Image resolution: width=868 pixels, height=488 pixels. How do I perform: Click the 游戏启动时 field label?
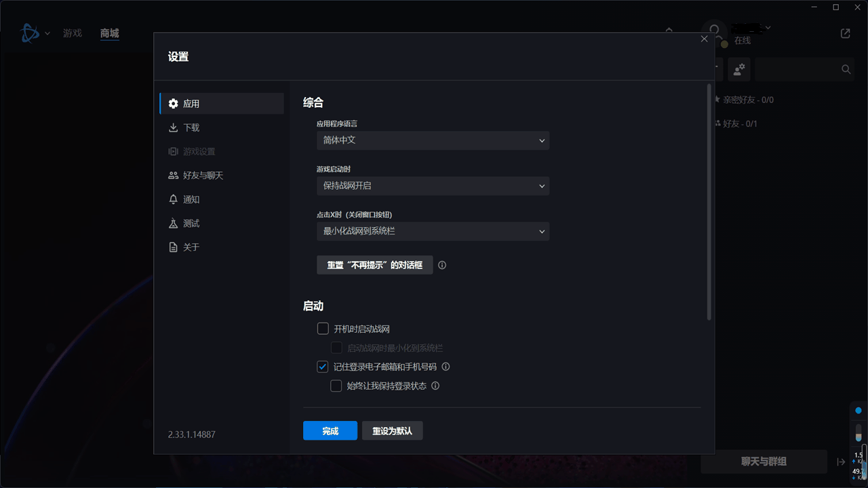pyautogui.click(x=334, y=169)
